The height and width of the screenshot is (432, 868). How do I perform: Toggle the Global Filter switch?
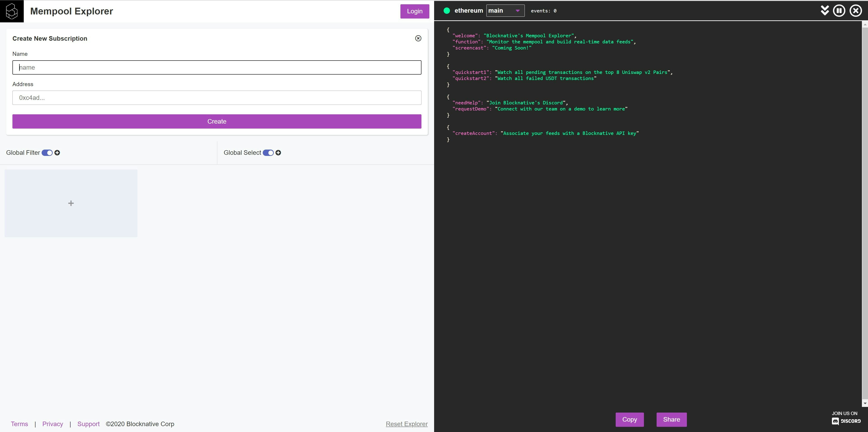(x=47, y=153)
